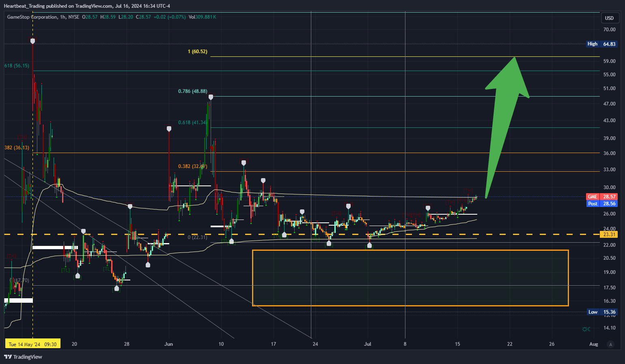Click the Vol 309.881K volume readout
Image resolution: width=625 pixels, height=364 pixels.
pyautogui.click(x=203, y=17)
